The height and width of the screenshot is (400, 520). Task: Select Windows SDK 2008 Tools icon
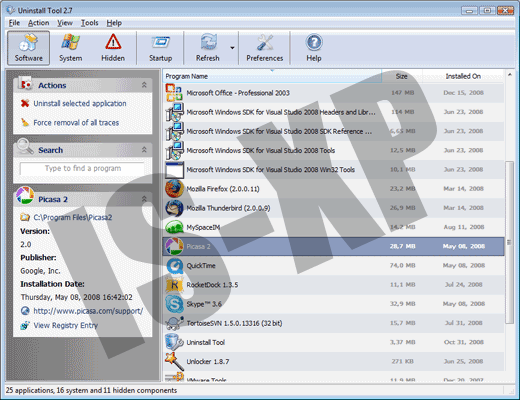174,151
